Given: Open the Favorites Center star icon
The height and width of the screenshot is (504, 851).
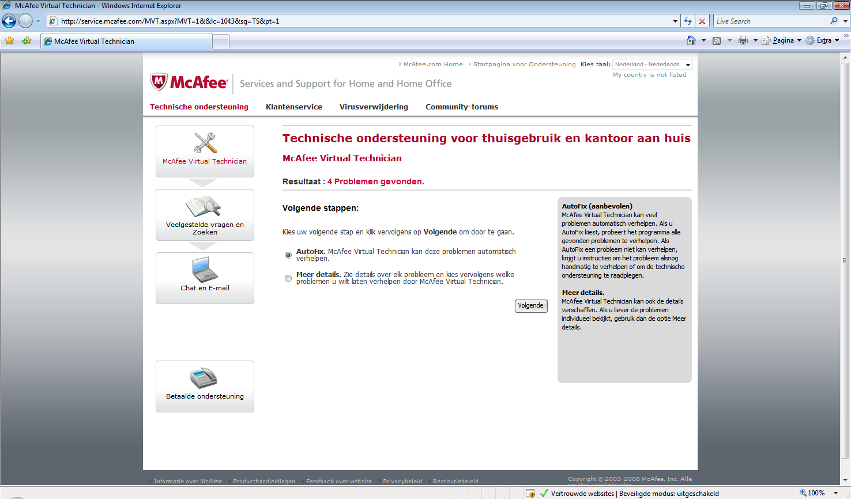Looking at the screenshot, I should [x=10, y=41].
